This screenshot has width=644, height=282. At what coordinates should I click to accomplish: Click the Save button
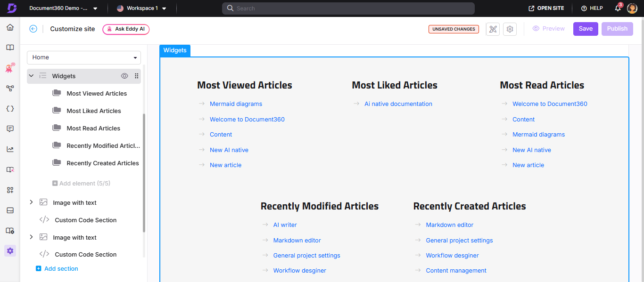(586, 29)
